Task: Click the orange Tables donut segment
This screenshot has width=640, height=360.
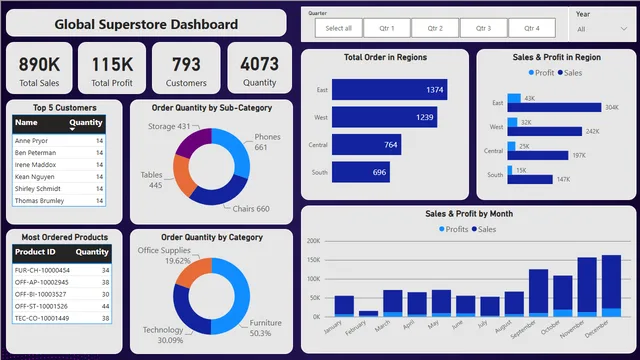Action: 182,176
